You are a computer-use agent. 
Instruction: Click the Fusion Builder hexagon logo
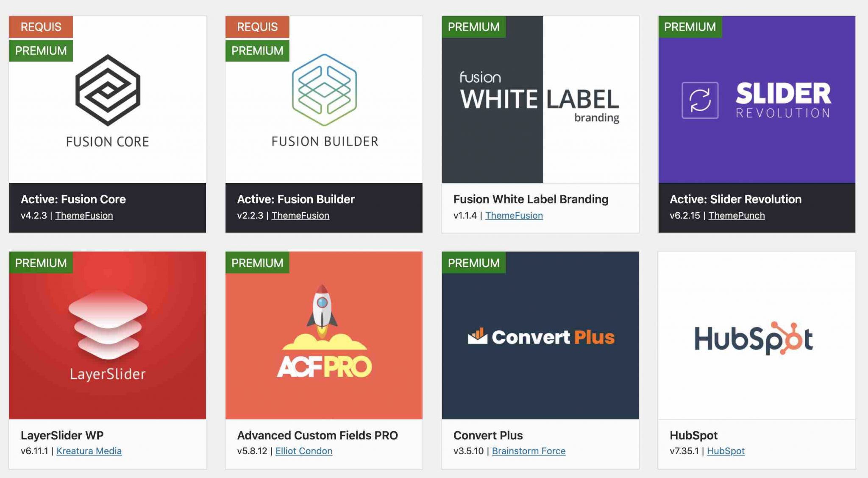tap(324, 90)
